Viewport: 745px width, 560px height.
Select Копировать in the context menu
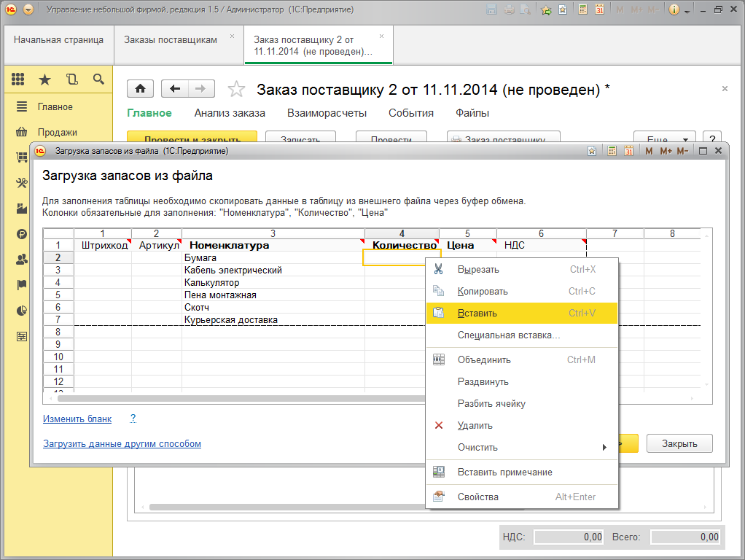tap(483, 291)
